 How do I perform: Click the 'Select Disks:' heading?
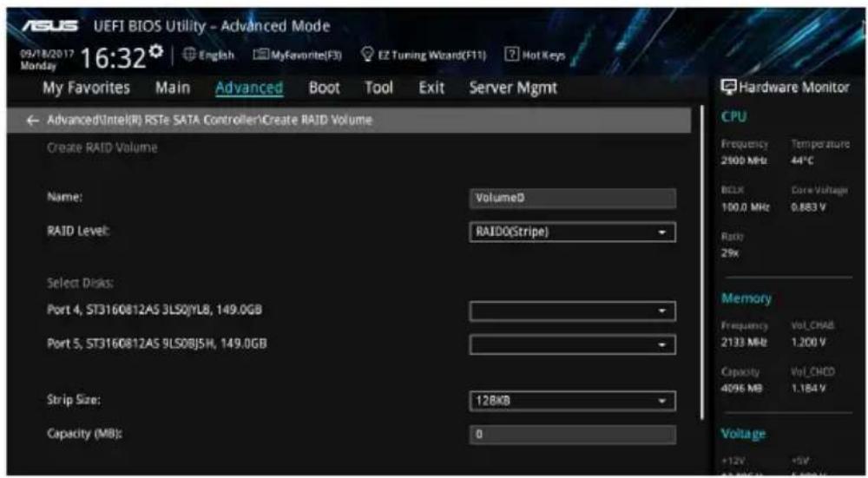point(80,283)
